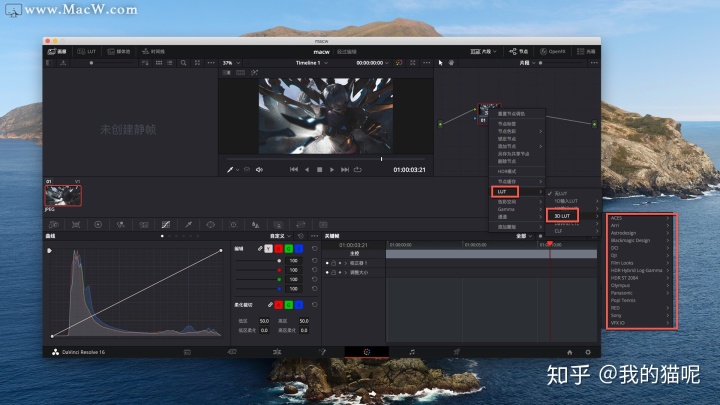Open the LUT panel button
Image resolution: width=720 pixels, height=405 pixels.
tap(86, 51)
